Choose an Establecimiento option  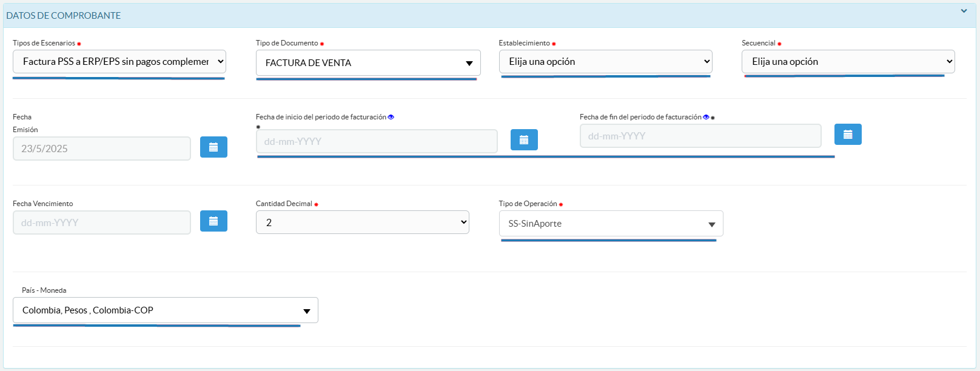tap(605, 62)
